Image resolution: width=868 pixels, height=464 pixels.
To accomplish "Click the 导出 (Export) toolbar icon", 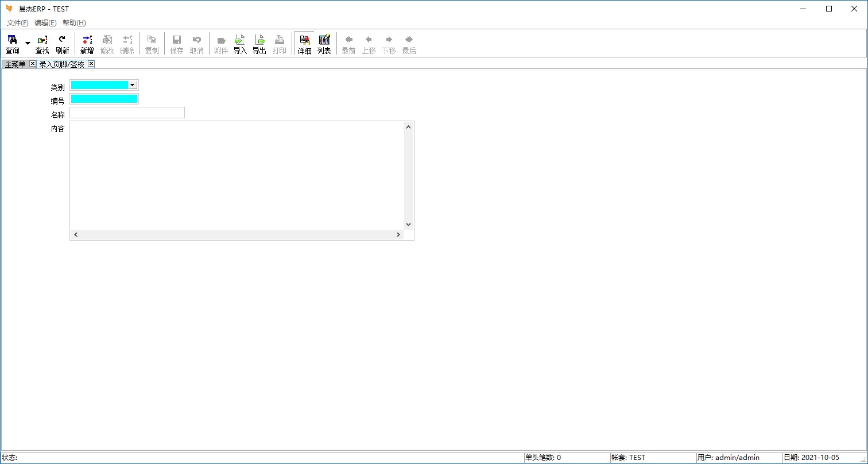I will pyautogui.click(x=259, y=44).
